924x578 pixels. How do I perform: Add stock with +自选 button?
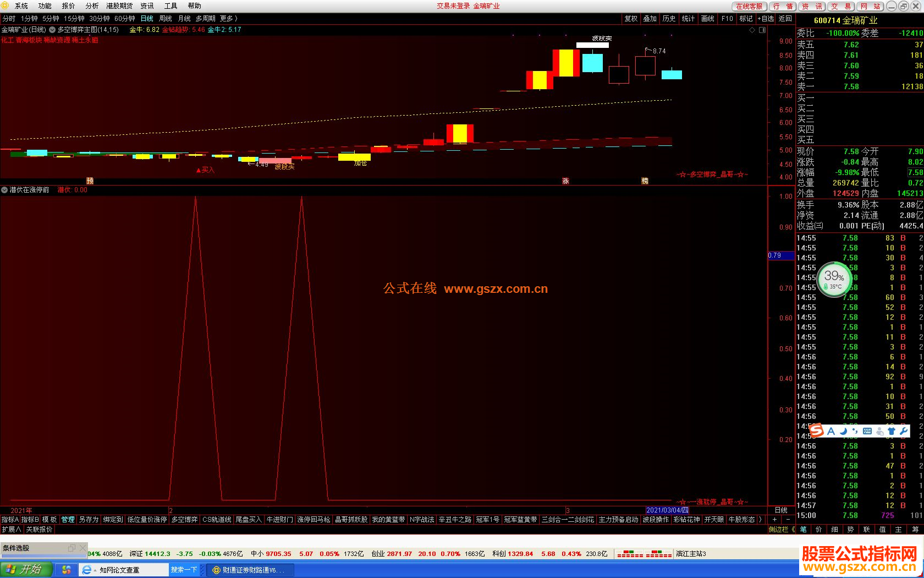(766, 19)
